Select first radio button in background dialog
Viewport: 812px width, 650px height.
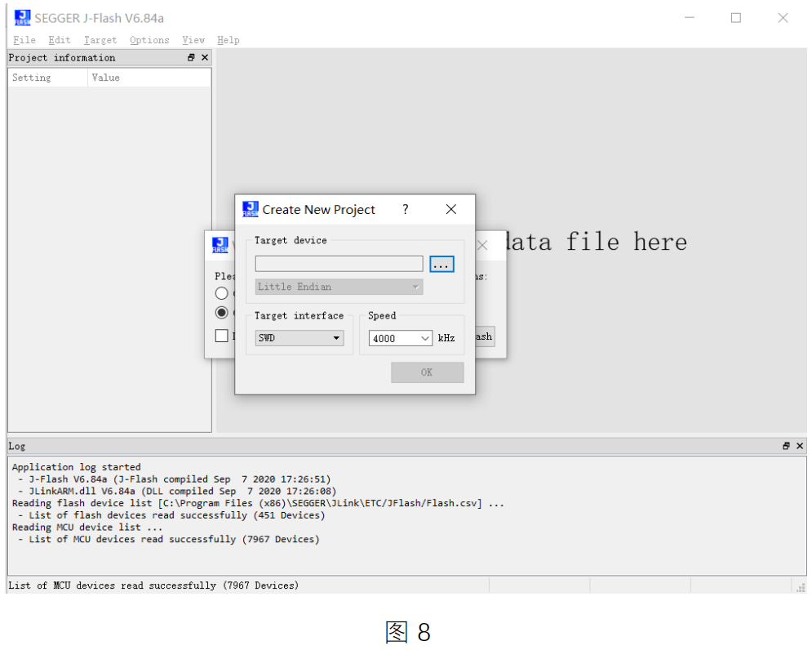click(222, 293)
